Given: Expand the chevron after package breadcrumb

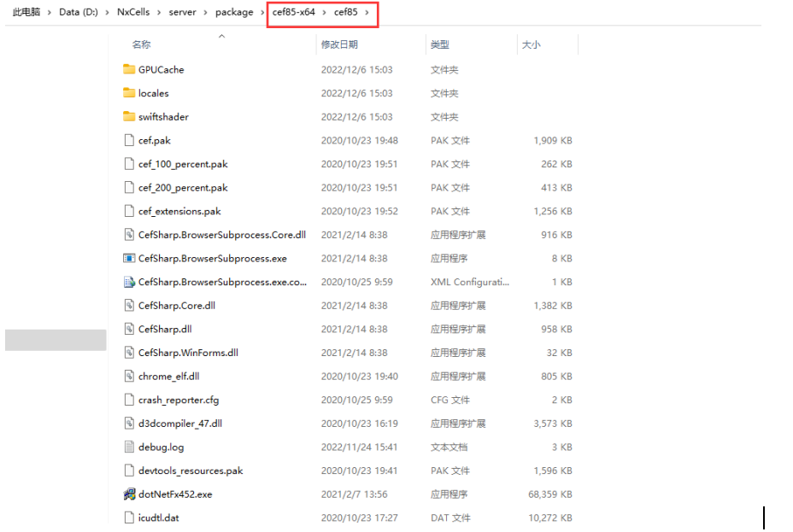Looking at the screenshot, I should [261, 13].
